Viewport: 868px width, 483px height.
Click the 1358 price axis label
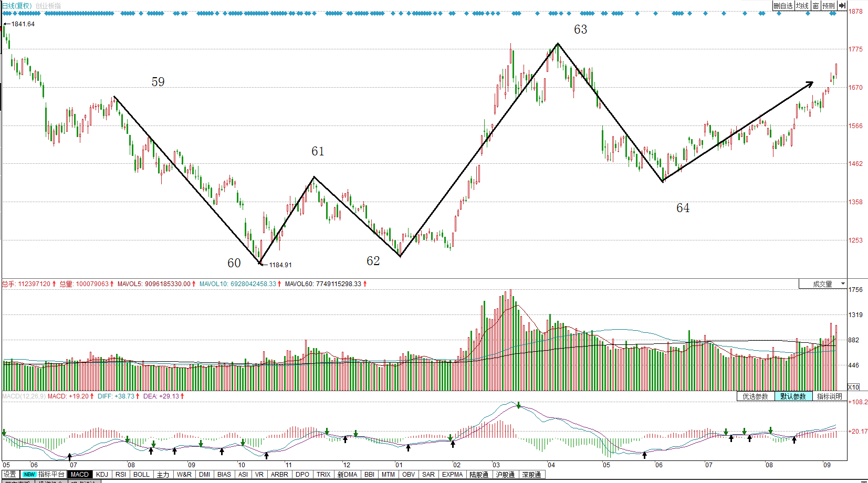click(855, 202)
